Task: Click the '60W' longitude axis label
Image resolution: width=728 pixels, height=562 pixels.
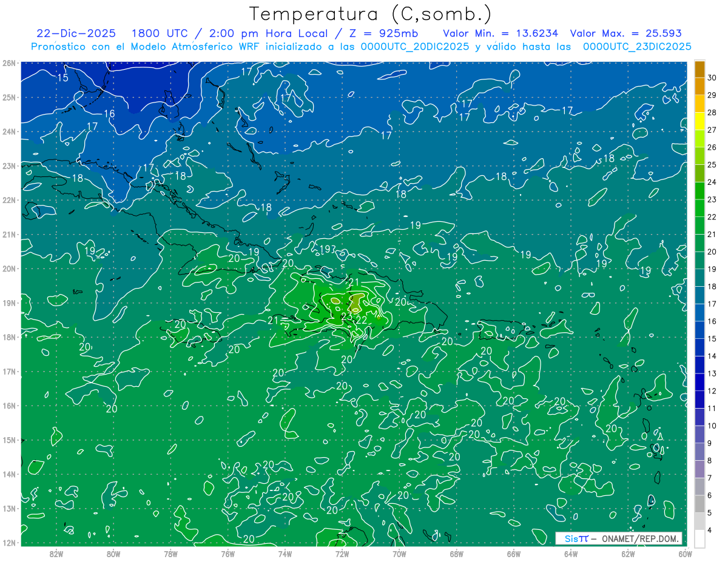Action: point(686,554)
